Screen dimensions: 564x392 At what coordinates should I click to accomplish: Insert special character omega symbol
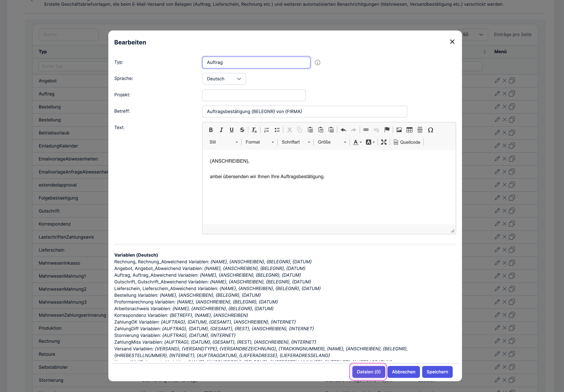pyautogui.click(x=430, y=130)
